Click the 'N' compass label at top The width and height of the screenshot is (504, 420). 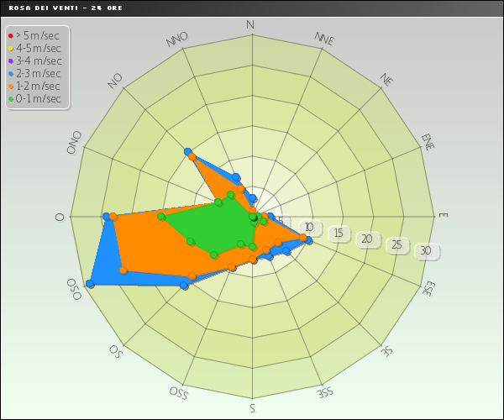[x=249, y=24]
